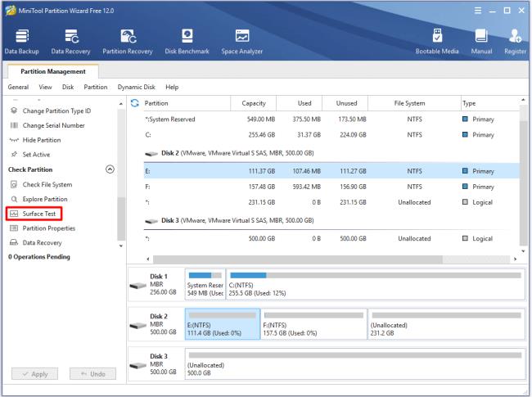Select the E: partition row
The width and height of the screenshot is (532, 397).
coord(331,171)
